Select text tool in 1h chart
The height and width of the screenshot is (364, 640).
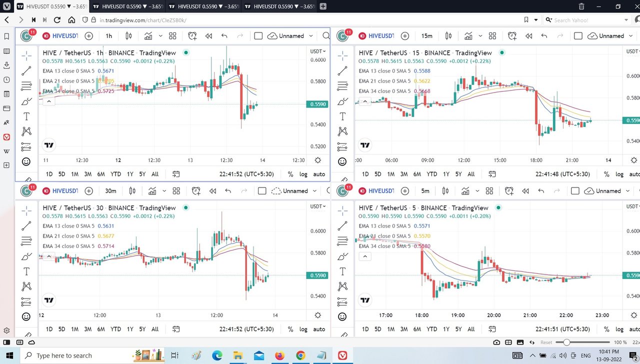26,116
